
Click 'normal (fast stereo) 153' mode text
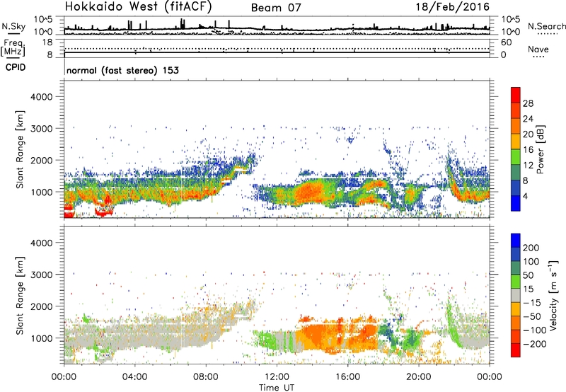pos(122,70)
